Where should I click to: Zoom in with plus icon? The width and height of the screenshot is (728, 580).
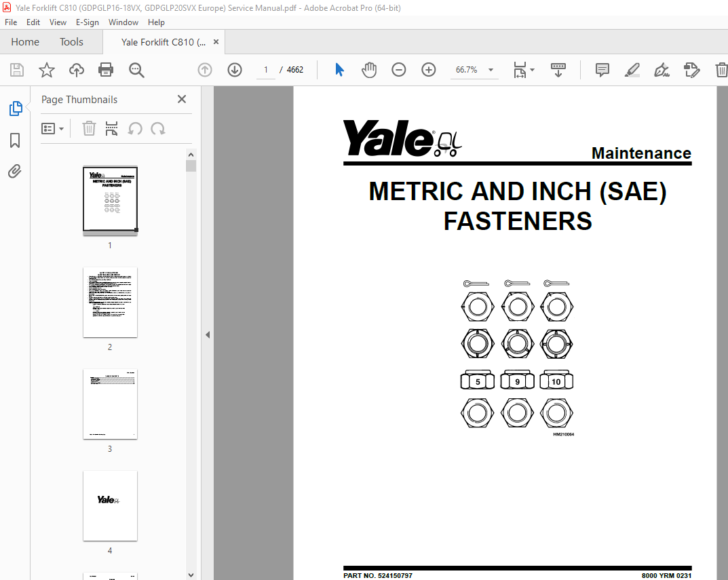point(429,70)
